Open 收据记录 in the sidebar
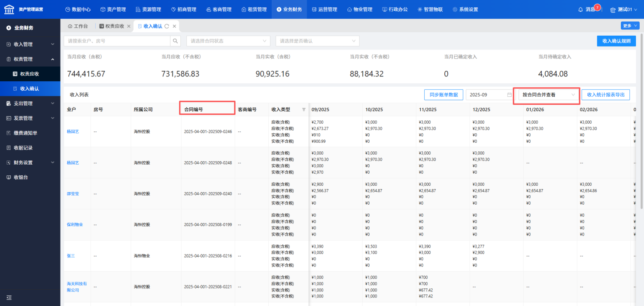Screen dimensions: 644x306 (x=30, y=148)
